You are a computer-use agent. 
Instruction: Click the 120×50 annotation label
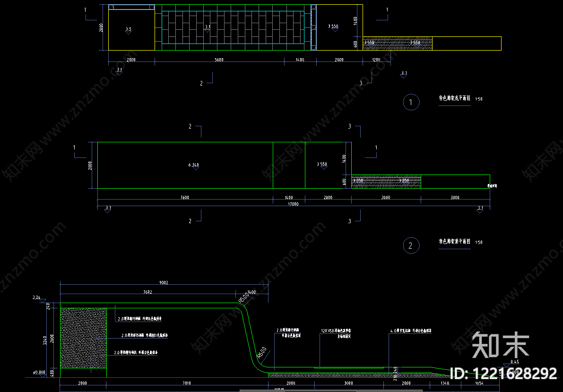coord(336,331)
